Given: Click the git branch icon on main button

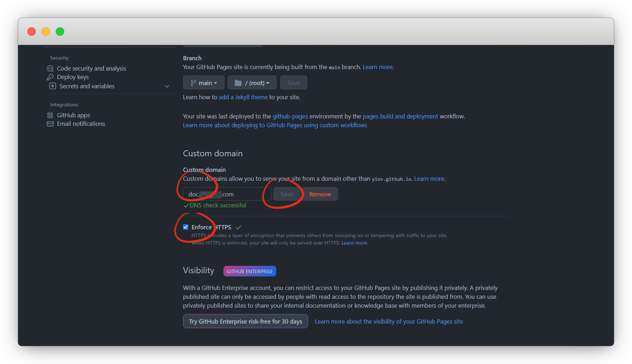Looking at the screenshot, I should tap(193, 83).
